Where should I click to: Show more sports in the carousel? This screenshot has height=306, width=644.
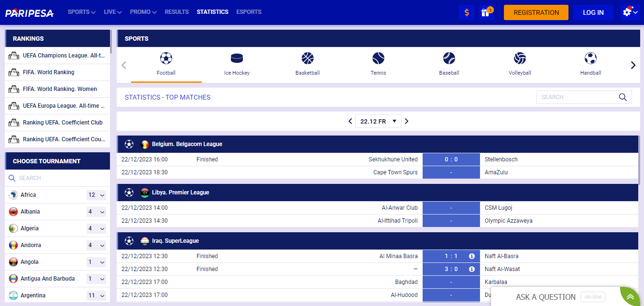coord(633,65)
